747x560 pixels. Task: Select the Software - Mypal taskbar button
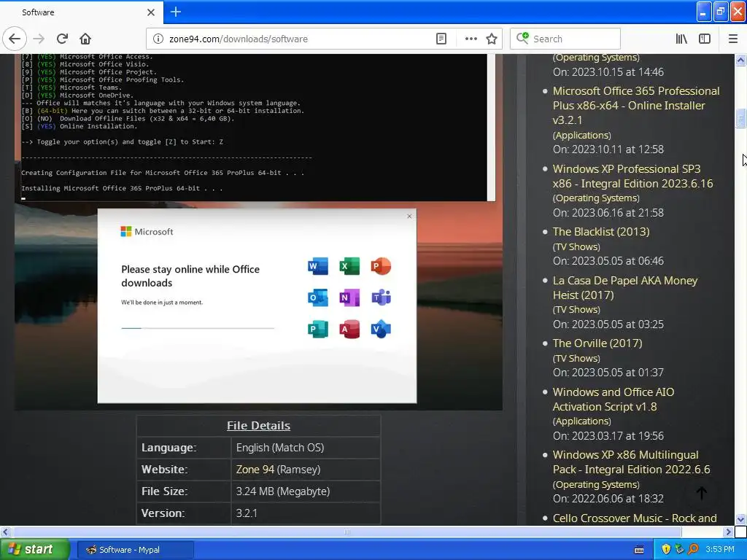135,550
